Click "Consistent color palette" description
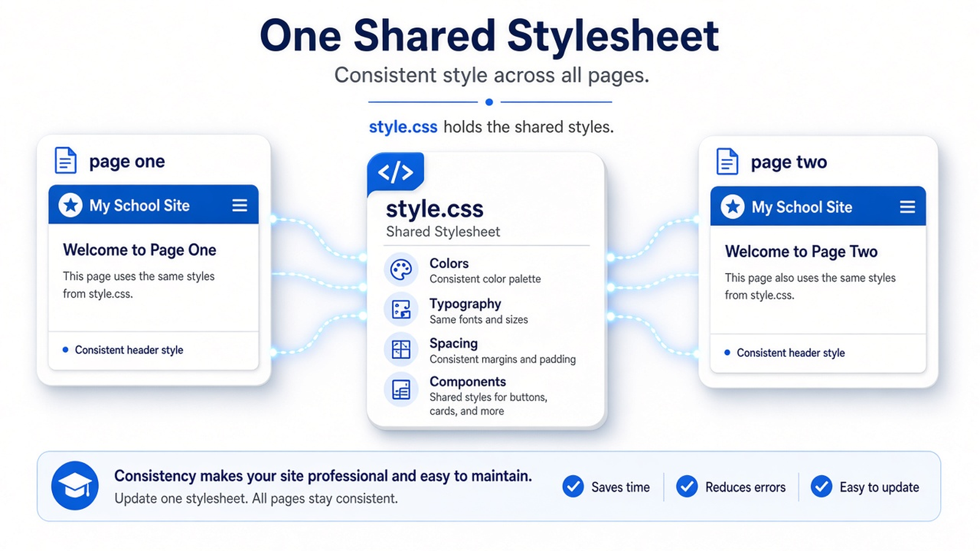This screenshot has width=980, height=551. pyautogui.click(x=485, y=279)
